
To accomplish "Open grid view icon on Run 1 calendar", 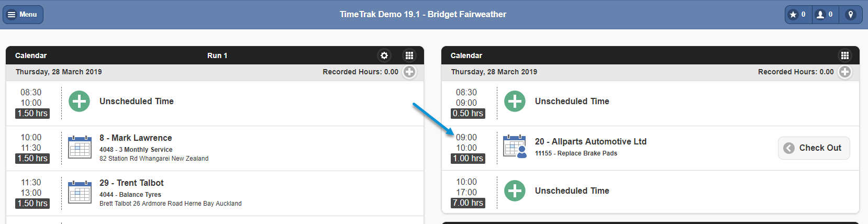I will click(x=409, y=55).
